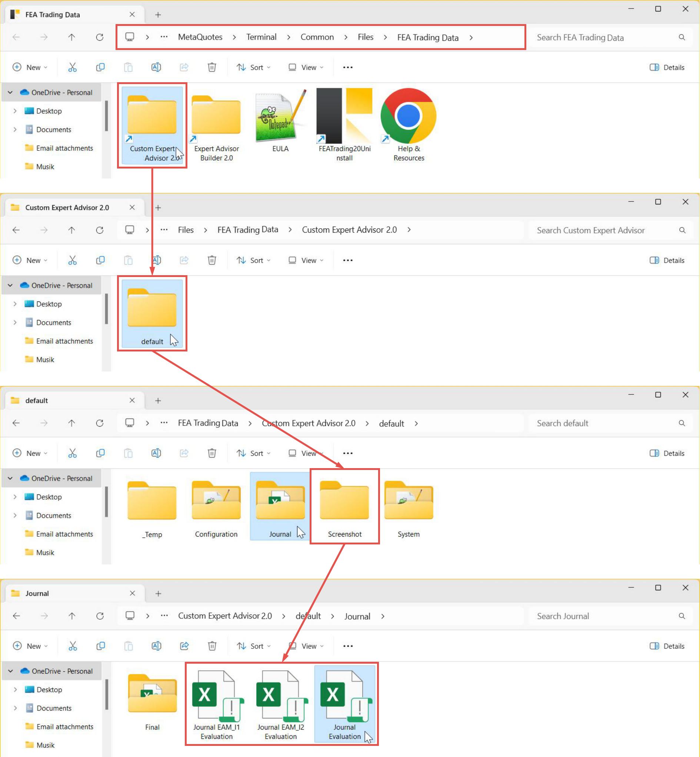This screenshot has height=757, width=700.
Task: Open New dropdown in default window
Action: tap(30, 453)
